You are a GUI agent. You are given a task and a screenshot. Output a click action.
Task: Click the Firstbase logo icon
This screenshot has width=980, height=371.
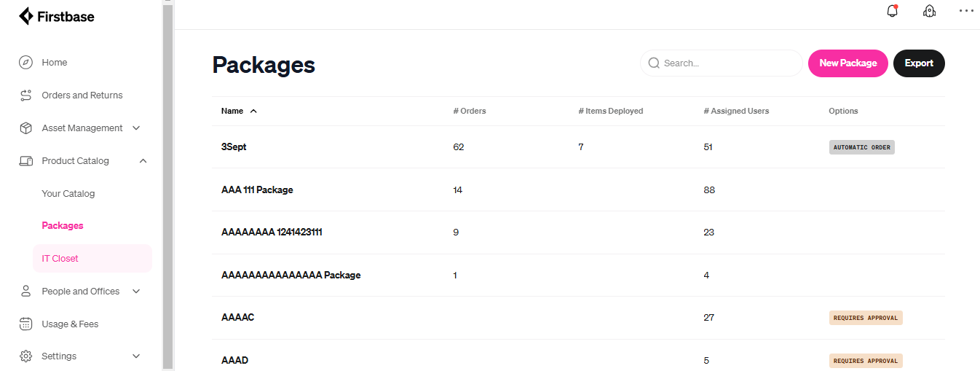click(26, 16)
